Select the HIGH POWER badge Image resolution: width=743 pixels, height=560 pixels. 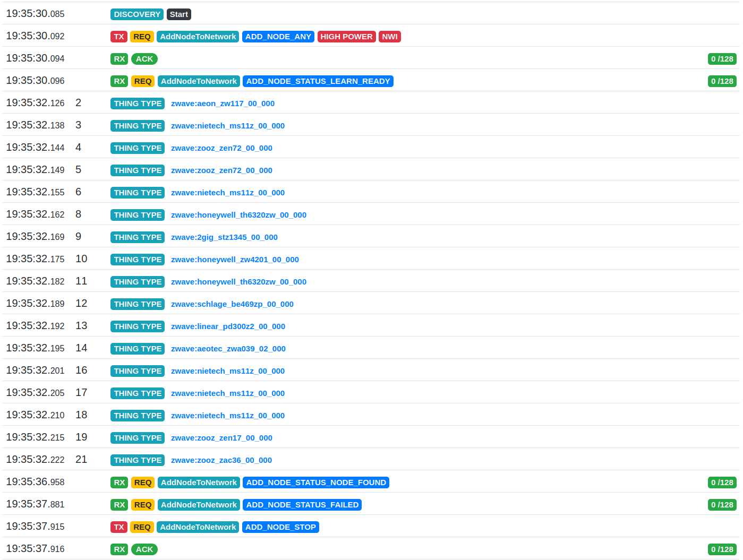346,37
